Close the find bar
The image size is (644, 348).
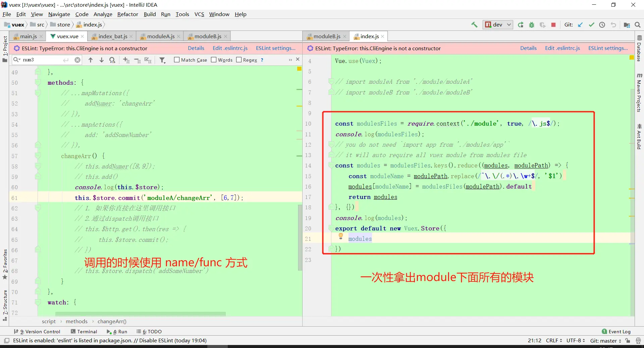click(x=298, y=59)
